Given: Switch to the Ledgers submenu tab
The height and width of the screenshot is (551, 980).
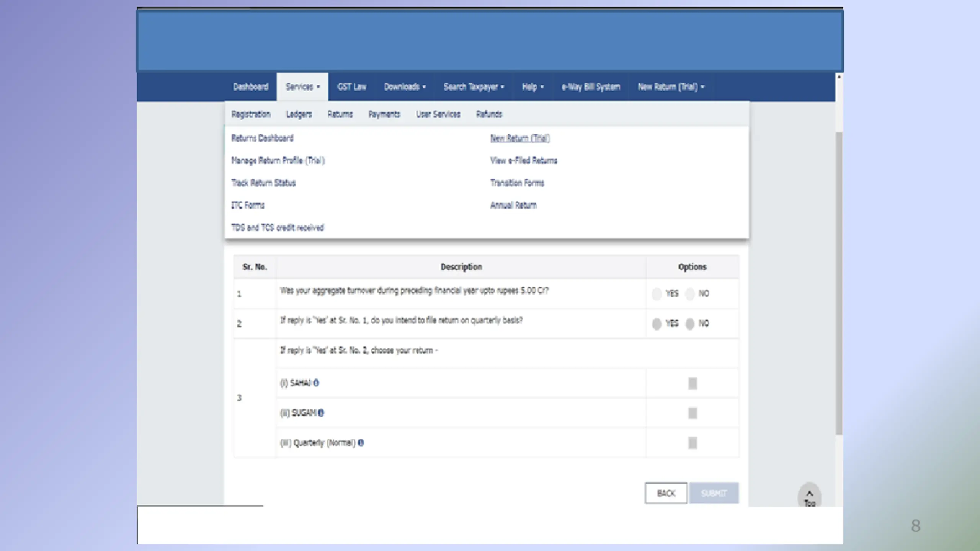Looking at the screenshot, I should [x=299, y=114].
